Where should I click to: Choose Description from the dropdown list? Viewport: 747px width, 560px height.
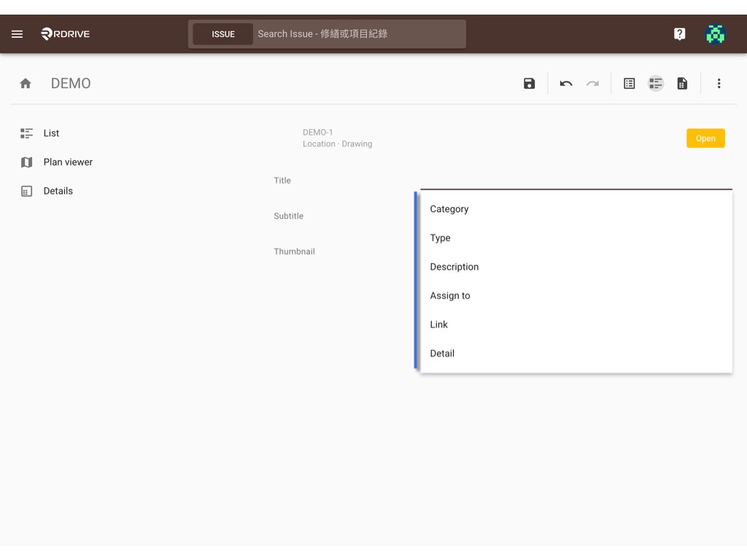pyautogui.click(x=576, y=267)
